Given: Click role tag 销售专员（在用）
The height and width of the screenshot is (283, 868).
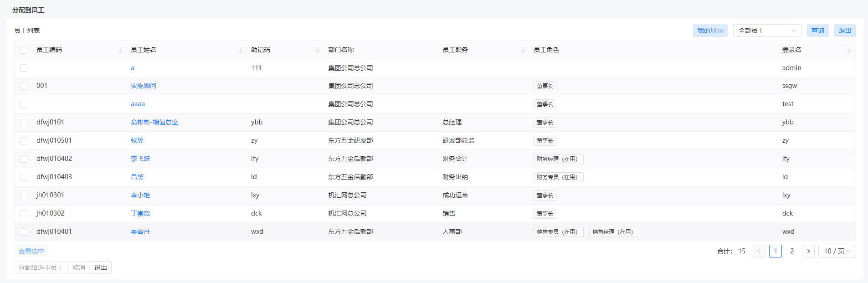Looking at the screenshot, I should point(559,232).
